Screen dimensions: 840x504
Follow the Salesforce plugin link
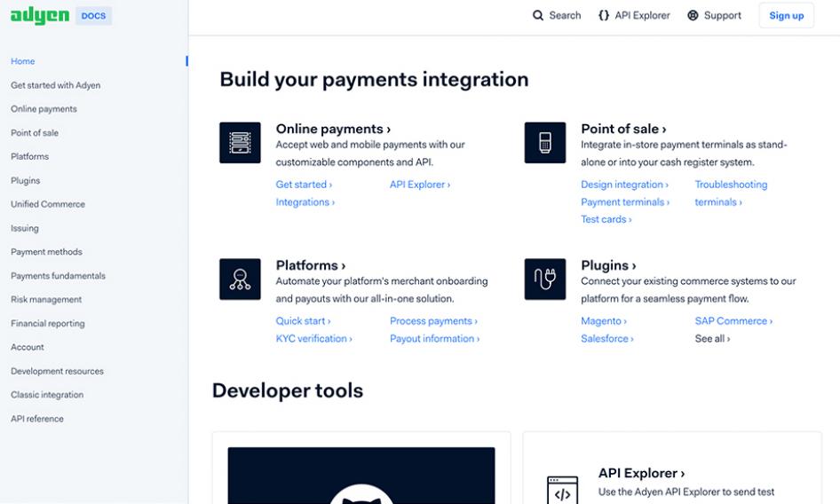coord(607,338)
